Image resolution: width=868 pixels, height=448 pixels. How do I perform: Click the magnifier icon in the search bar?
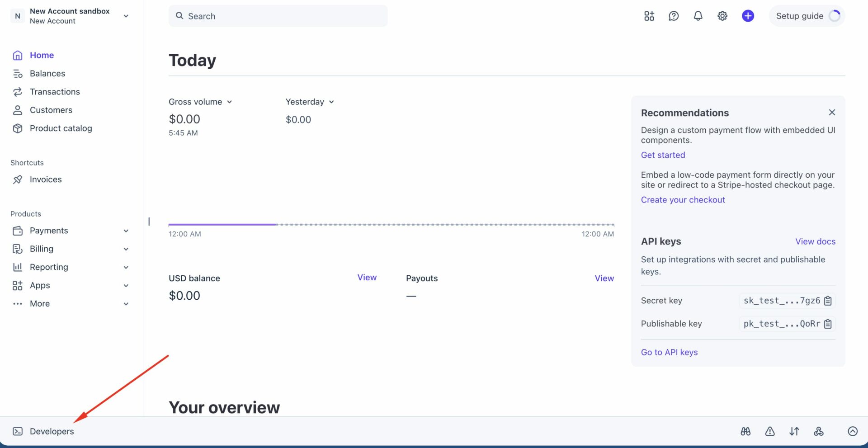[179, 16]
